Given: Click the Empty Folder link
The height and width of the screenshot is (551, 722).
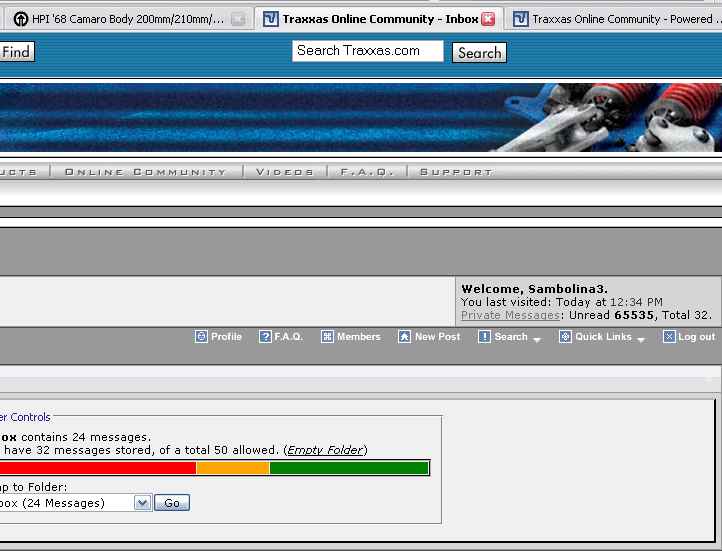Looking at the screenshot, I should [x=325, y=450].
